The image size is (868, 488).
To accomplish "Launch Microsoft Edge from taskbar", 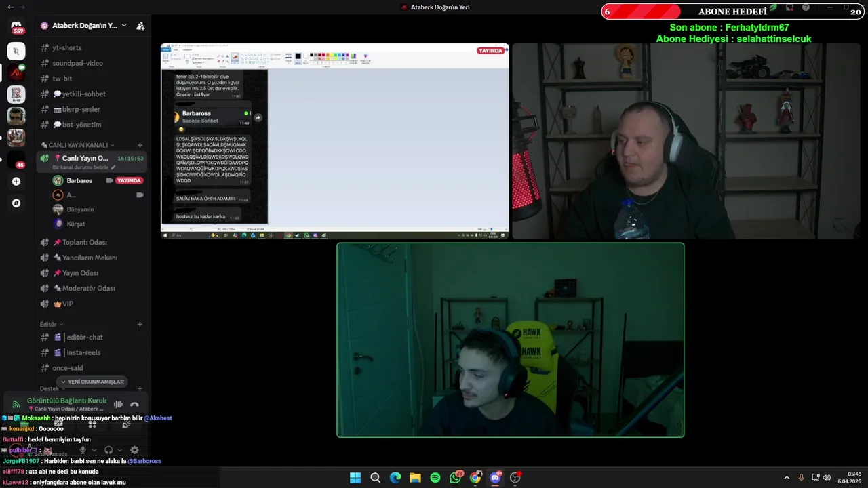I will click(395, 478).
